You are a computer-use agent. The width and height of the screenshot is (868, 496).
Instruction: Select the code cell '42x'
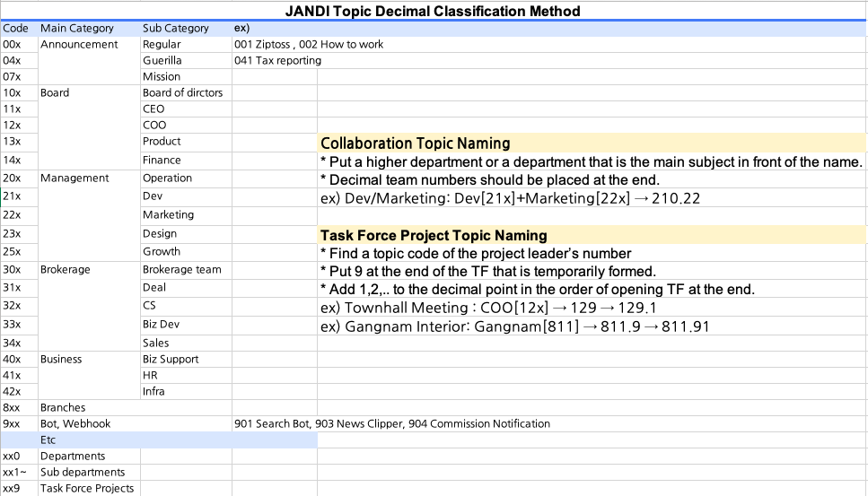coord(20,391)
